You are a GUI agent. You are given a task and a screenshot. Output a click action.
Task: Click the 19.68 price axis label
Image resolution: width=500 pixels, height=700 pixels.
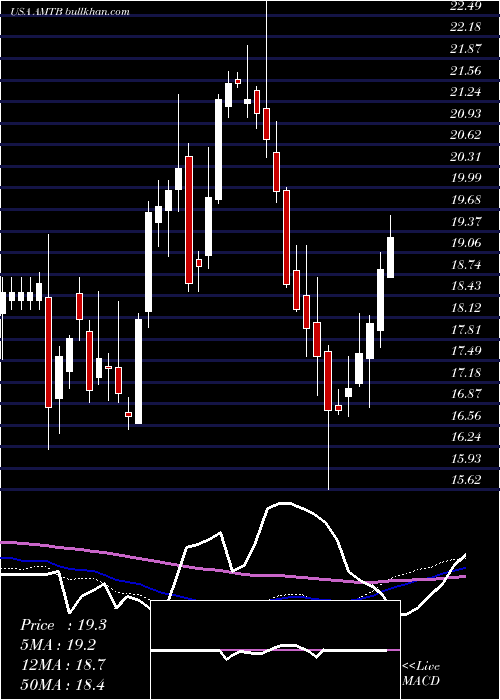click(x=466, y=200)
